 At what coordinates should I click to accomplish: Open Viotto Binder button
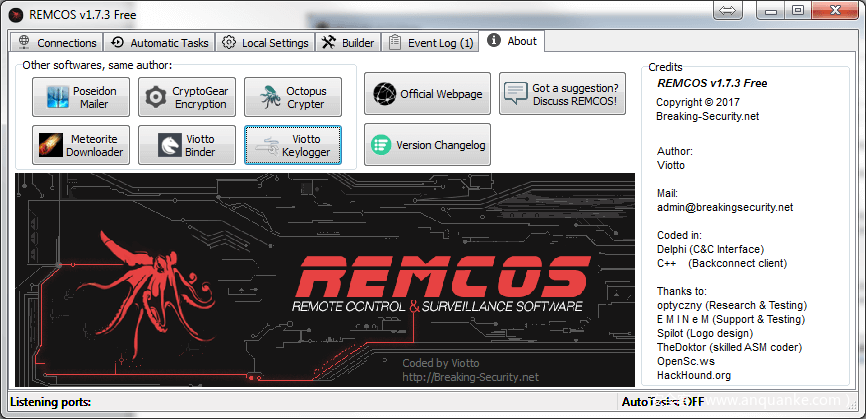coord(187,145)
